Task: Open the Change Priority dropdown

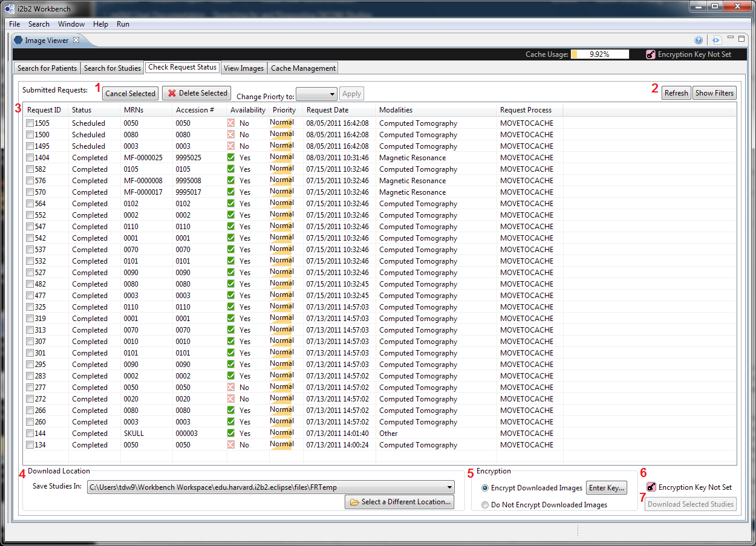Action: pyautogui.click(x=316, y=94)
